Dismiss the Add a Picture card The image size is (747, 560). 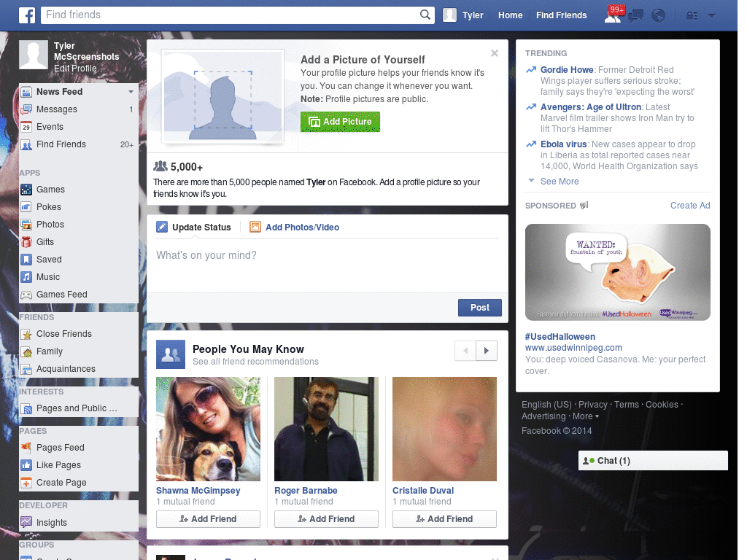tap(495, 53)
